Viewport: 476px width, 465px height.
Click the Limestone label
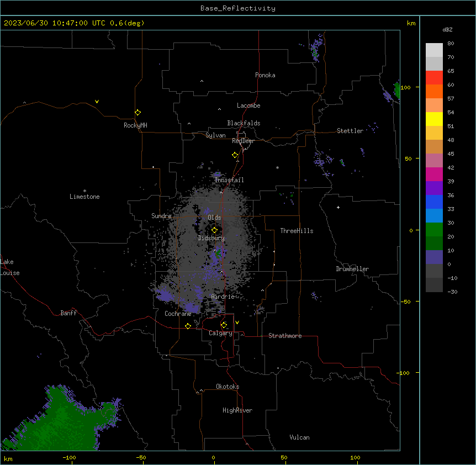(84, 197)
